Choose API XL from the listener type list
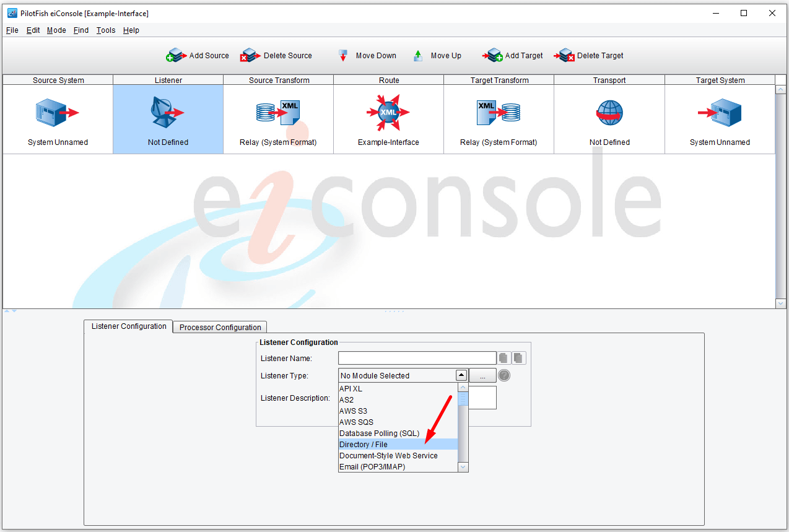The width and height of the screenshot is (789, 532). pos(398,388)
